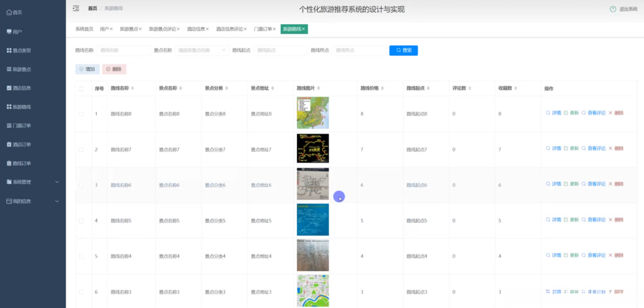Screen dimensions: 644x308
Task: Open 景点类型 in the sidebar
Action: 21,50
